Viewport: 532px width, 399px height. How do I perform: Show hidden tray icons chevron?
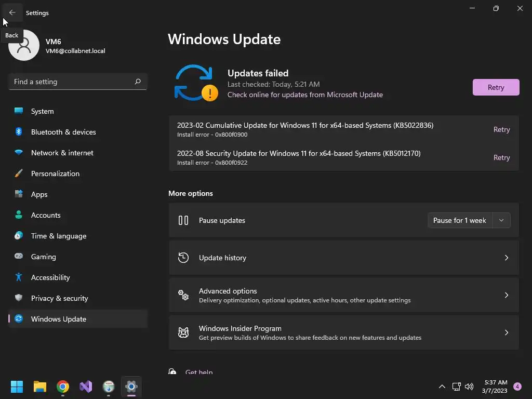442,387
